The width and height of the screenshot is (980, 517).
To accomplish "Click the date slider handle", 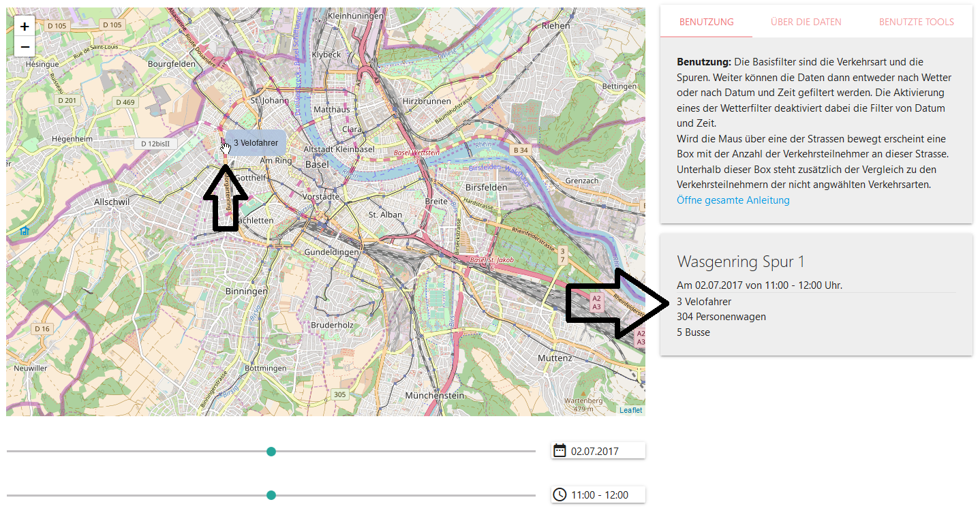I will click(x=271, y=451).
